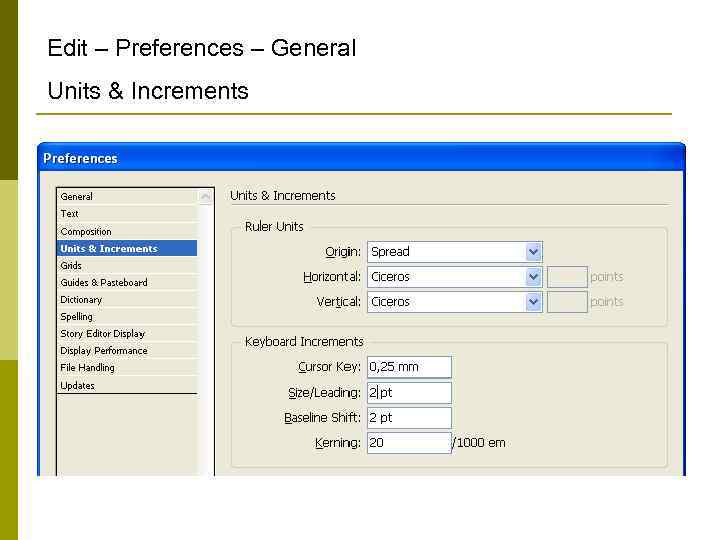Open the Text preferences category

[x=70, y=214]
